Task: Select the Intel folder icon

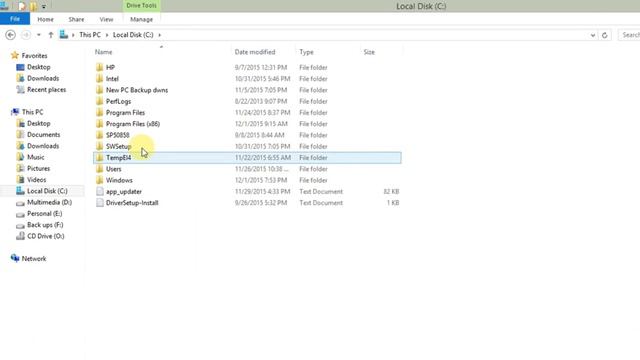Action: point(100,79)
